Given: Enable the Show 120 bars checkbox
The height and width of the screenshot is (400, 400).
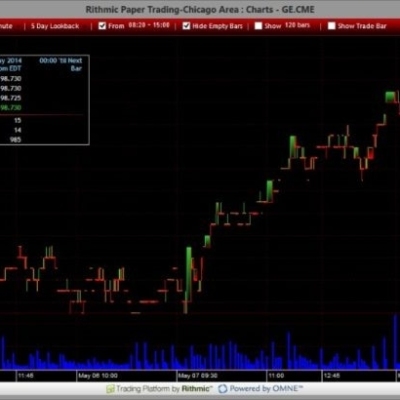Looking at the screenshot, I should (x=258, y=26).
